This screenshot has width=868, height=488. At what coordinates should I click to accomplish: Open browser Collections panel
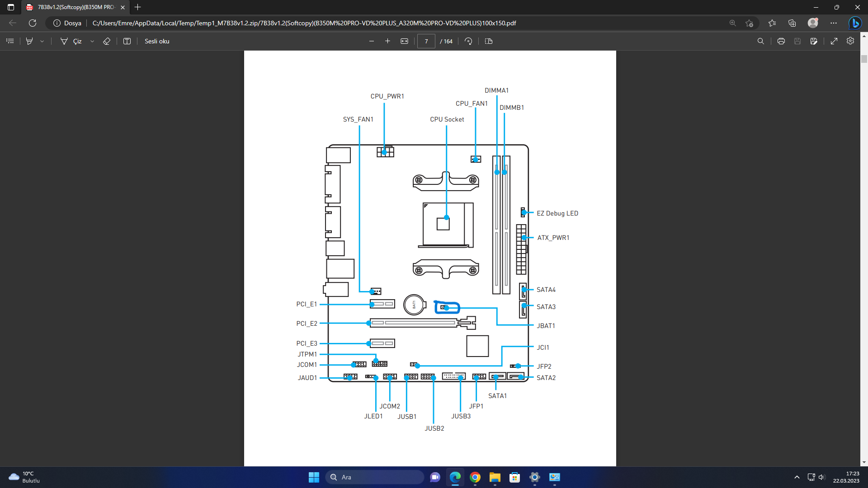792,23
